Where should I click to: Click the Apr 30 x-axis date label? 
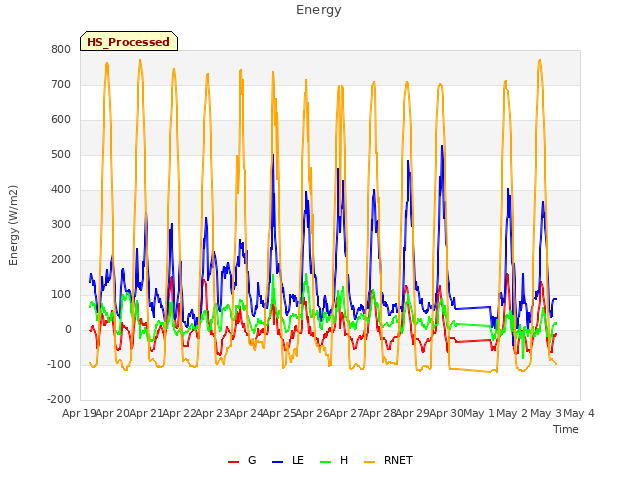(x=446, y=413)
